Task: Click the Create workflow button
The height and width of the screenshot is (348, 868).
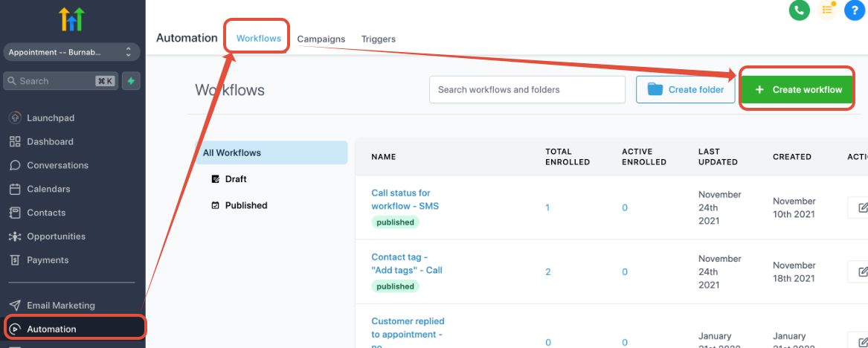Action: pos(798,89)
